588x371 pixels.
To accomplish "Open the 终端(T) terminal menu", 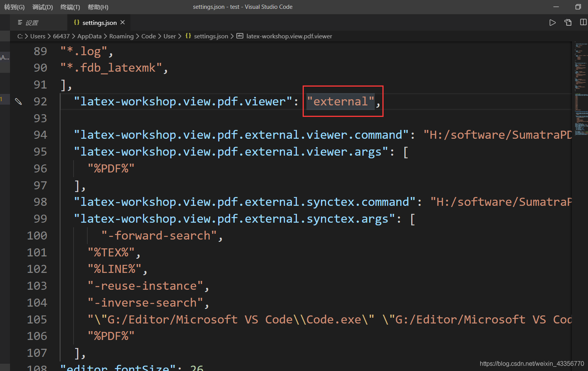I will click(70, 7).
